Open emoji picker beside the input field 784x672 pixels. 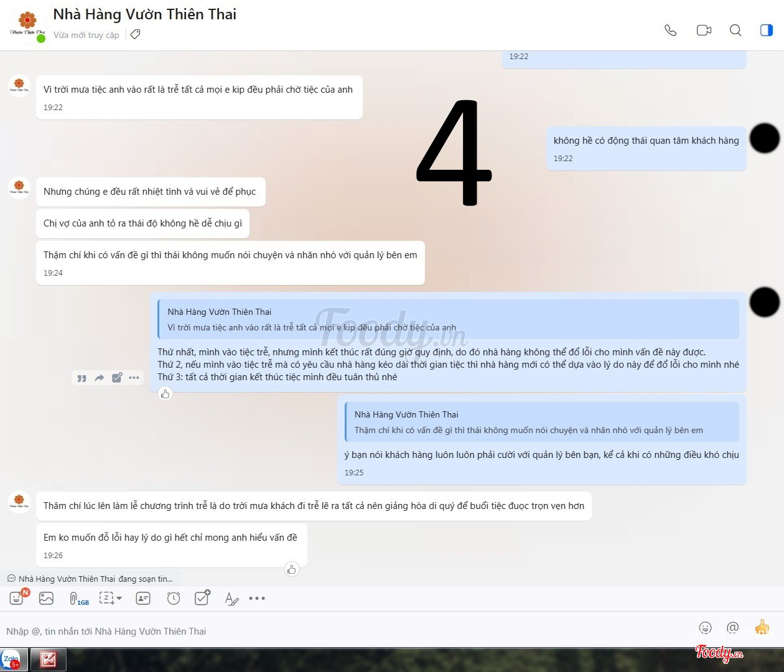coord(705,628)
